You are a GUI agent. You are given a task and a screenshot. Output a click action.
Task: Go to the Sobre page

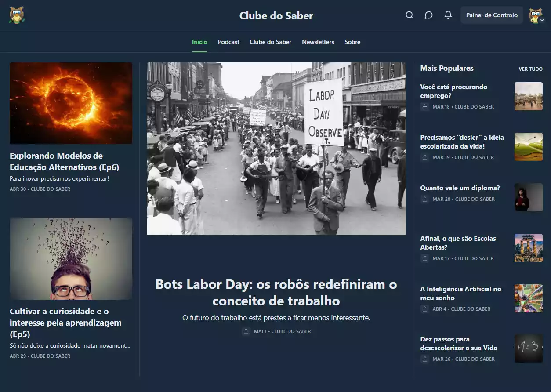(x=352, y=42)
